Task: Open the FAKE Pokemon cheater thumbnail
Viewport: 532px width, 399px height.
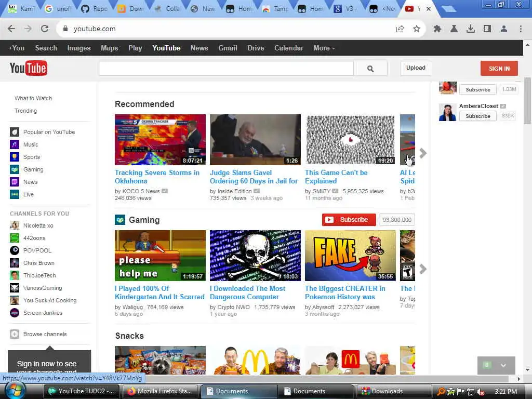Action: tap(350, 256)
